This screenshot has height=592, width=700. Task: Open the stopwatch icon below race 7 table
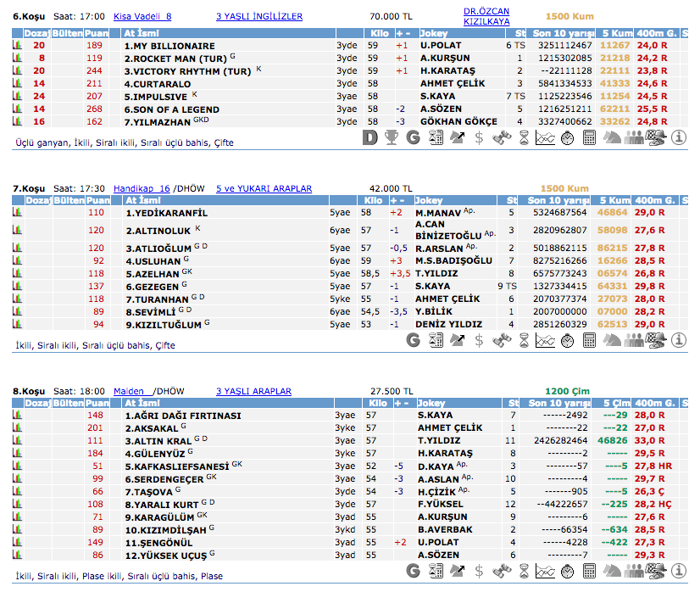[567, 340]
